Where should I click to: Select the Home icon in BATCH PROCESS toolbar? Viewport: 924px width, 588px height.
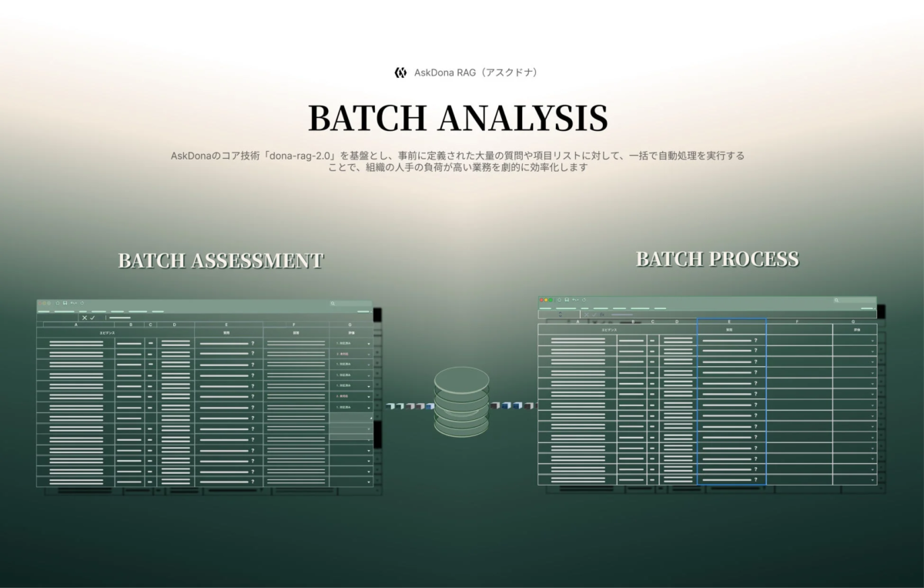pos(559,299)
